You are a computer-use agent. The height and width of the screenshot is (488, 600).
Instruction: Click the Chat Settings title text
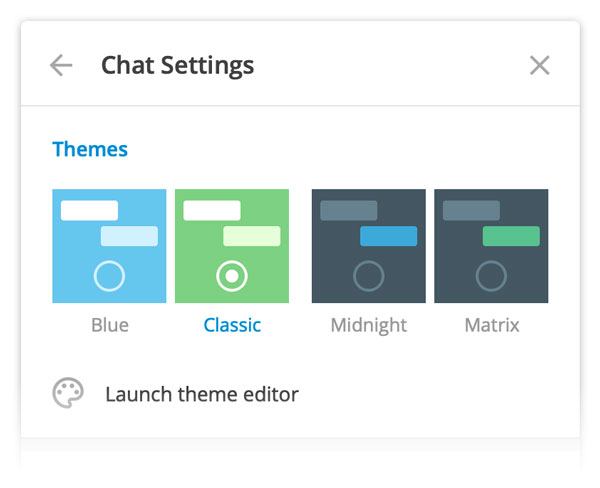(177, 66)
